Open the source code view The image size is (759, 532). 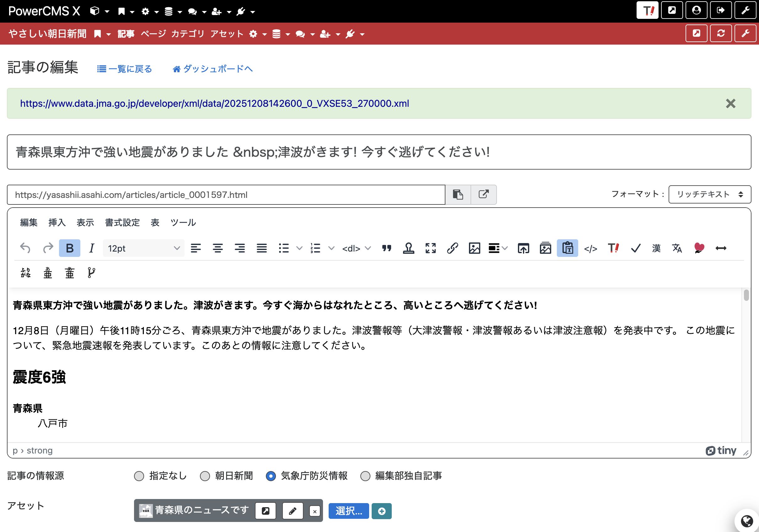pyautogui.click(x=591, y=248)
